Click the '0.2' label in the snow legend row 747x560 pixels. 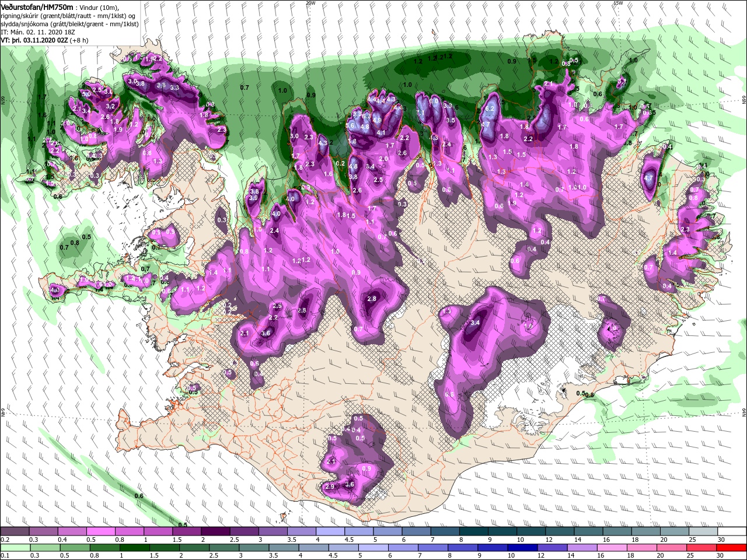point(5,540)
